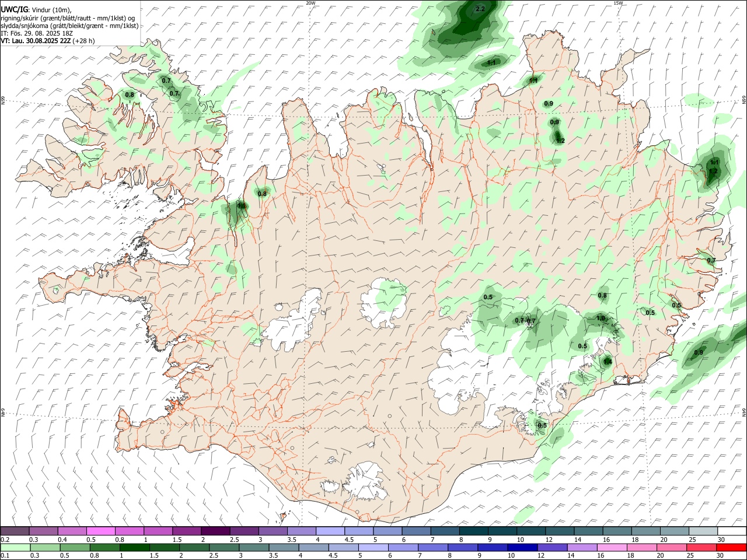Click the 0.5 value on the south coast

pyautogui.click(x=542, y=425)
